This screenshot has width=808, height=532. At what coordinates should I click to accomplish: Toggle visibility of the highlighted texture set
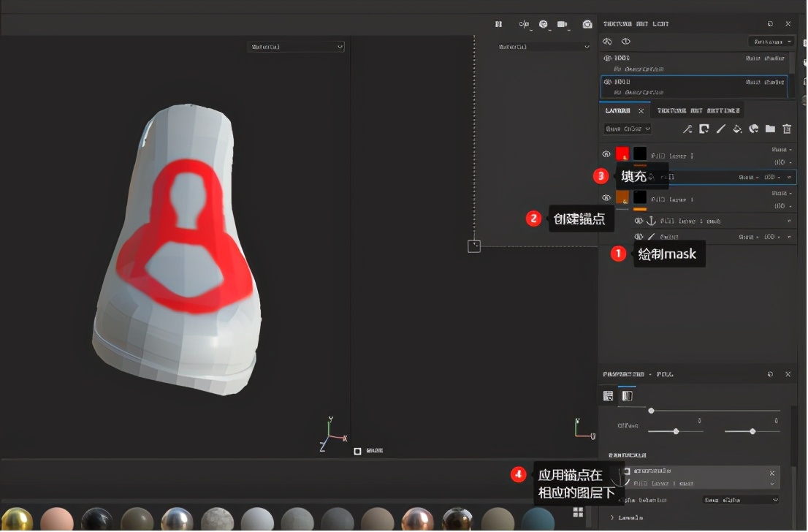(608, 82)
